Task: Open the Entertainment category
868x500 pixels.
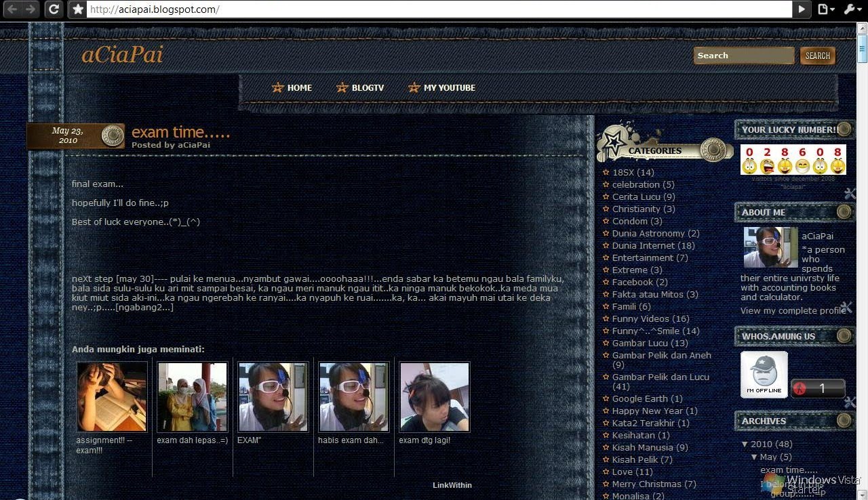Action: [x=650, y=257]
